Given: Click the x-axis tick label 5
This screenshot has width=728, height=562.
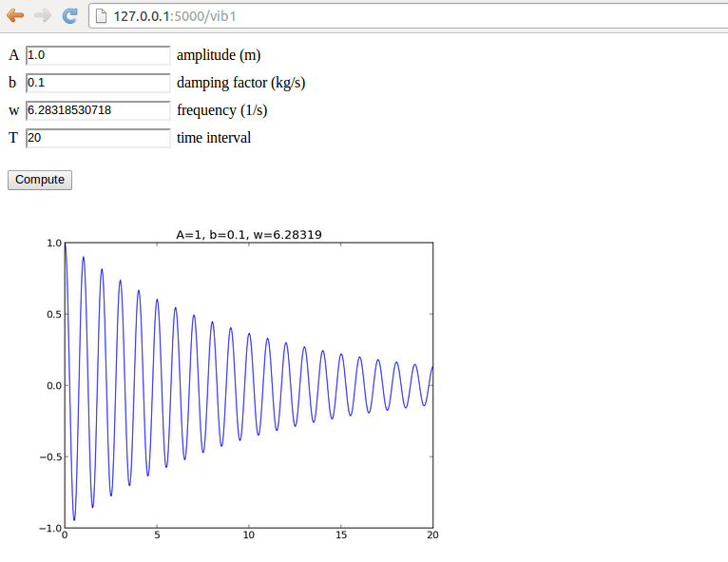Looking at the screenshot, I should point(157,535).
